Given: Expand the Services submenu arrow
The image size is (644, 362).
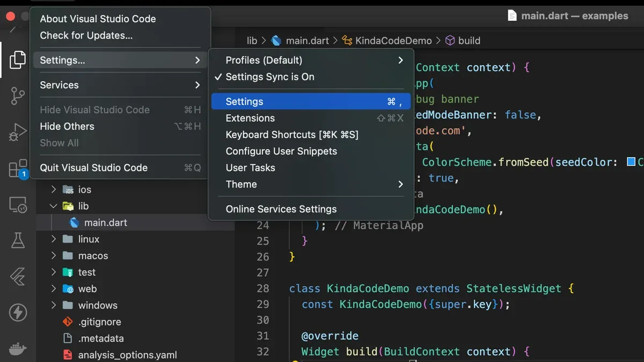Looking at the screenshot, I should 197,85.
